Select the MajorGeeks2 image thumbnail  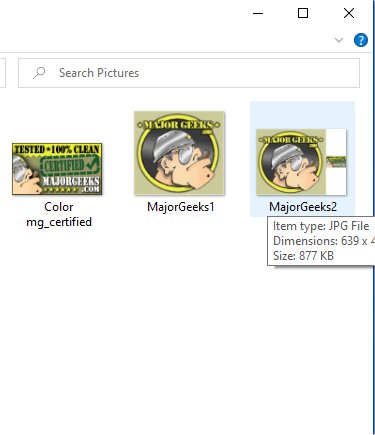click(301, 162)
